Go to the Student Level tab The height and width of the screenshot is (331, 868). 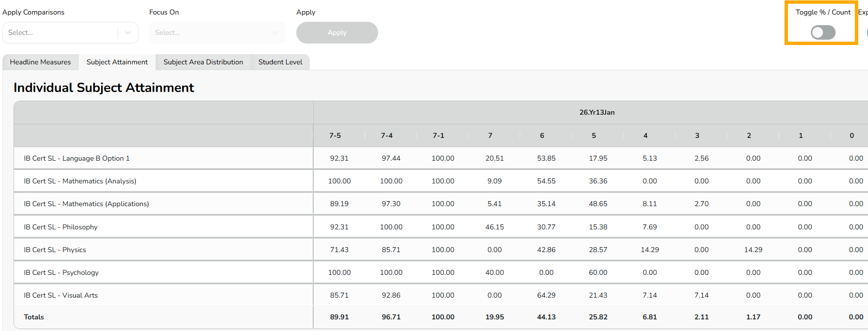[x=280, y=62]
